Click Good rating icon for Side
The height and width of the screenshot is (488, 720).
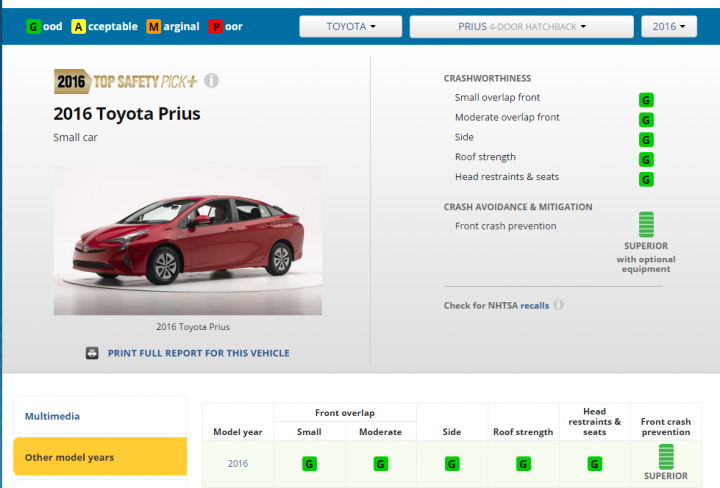click(646, 140)
